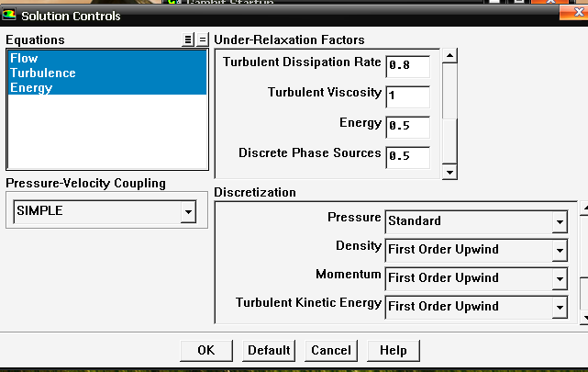Deselect all equations list icon
Viewport: 588px width, 372px height.
pos(202,39)
